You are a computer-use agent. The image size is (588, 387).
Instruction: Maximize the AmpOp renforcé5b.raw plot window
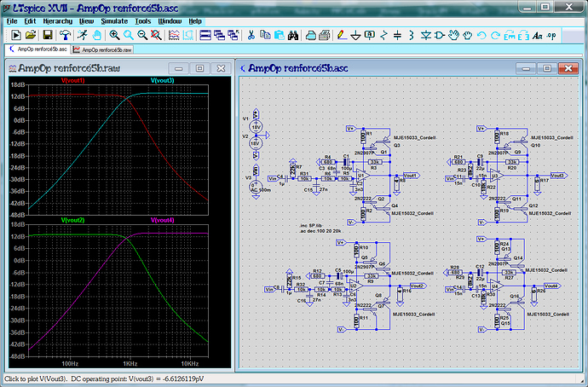click(200, 68)
